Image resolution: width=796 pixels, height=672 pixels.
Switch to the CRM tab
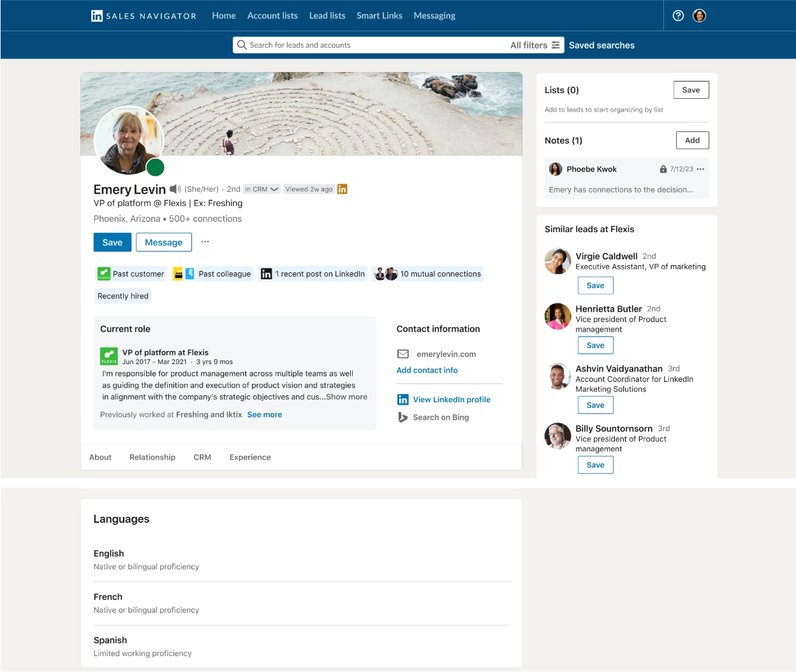tap(202, 458)
